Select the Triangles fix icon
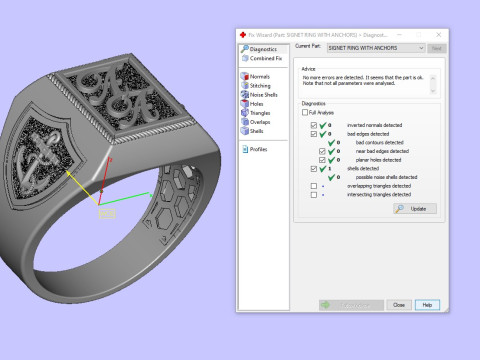 (245, 113)
